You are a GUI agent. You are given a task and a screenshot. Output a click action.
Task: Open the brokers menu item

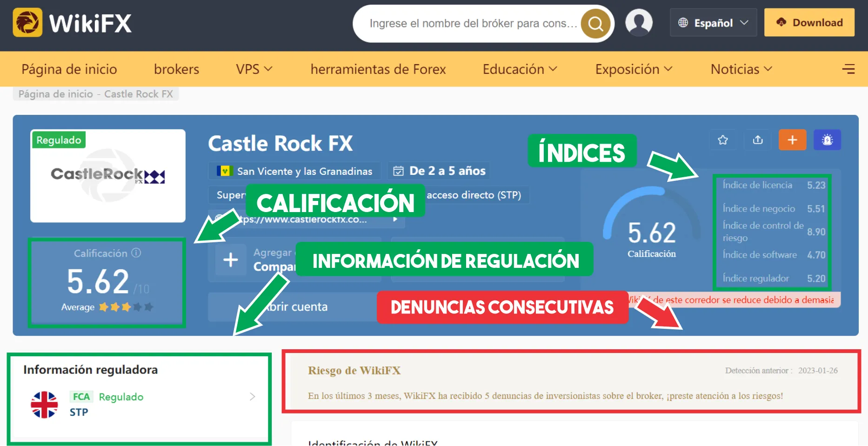176,69
